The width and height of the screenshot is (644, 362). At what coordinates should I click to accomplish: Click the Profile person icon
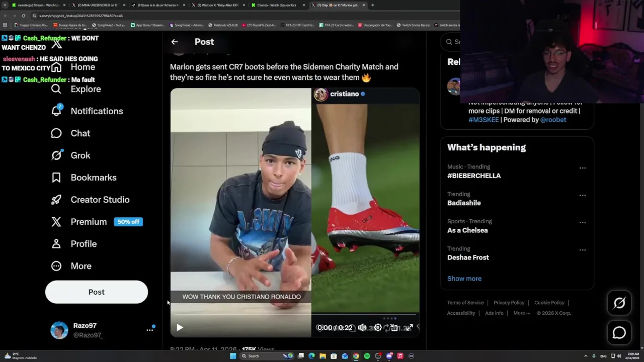click(x=56, y=244)
